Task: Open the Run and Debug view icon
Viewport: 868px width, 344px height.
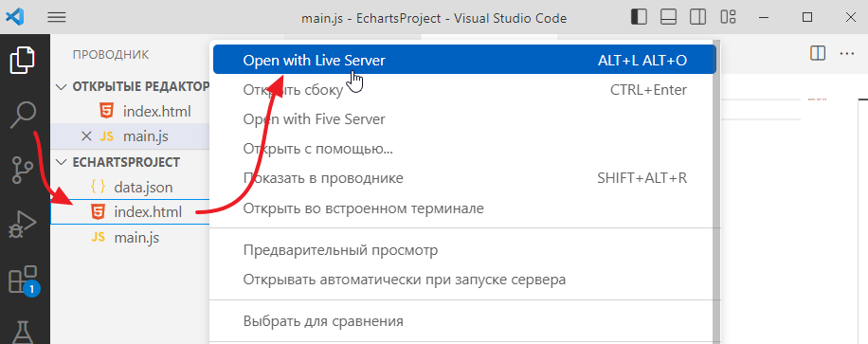Action: point(24,226)
